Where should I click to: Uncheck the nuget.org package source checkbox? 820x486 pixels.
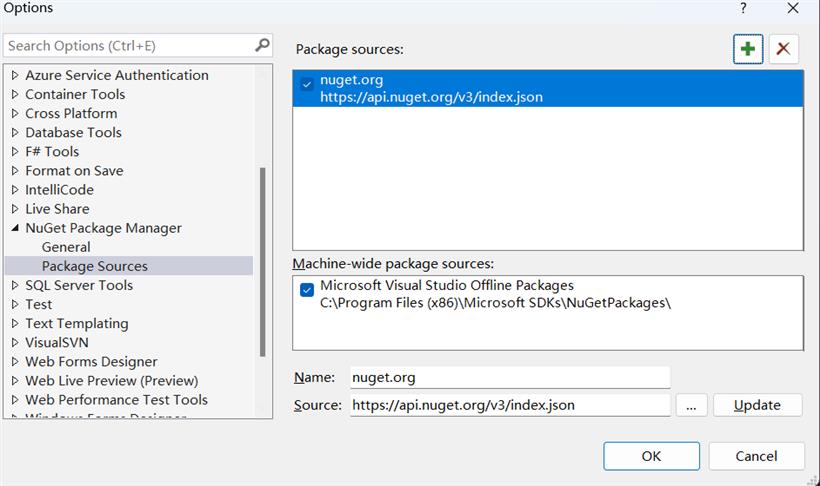pos(307,85)
